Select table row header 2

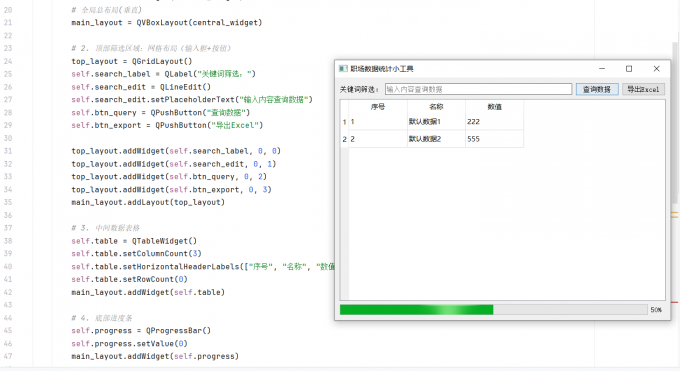[344, 139]
